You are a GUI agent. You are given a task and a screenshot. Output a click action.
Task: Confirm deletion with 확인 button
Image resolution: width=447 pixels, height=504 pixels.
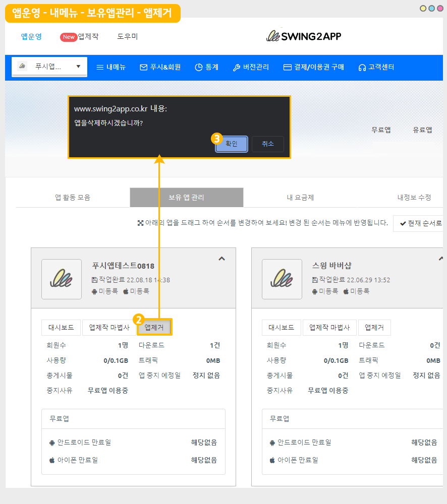[x=232, y=144]
